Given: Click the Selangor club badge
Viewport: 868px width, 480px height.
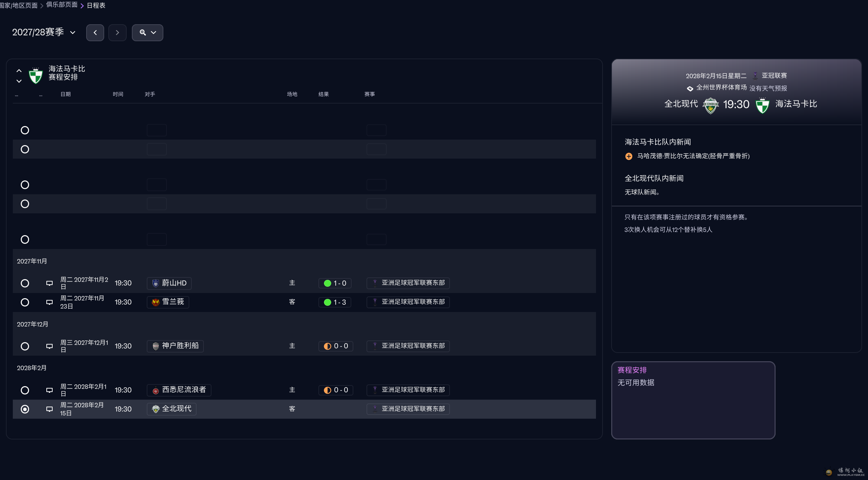Looking at the screenshot, I should pos(156,302).
